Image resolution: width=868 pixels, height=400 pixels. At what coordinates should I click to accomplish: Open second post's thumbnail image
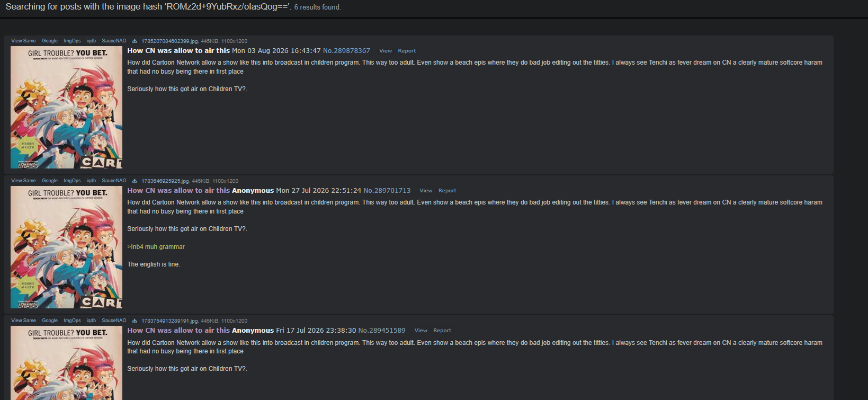[x=66, y=247]
